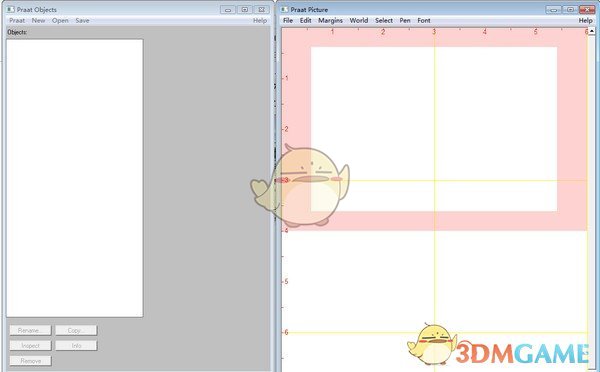Click the Rename... button
The height and width of the screenshot is (372, 600).
(30, 330)
